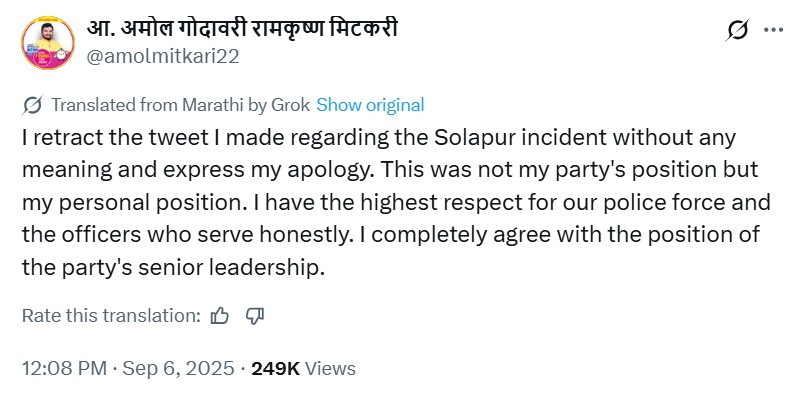
Task: Click the '12:08 PM' post time
Action: click(64, 368)
